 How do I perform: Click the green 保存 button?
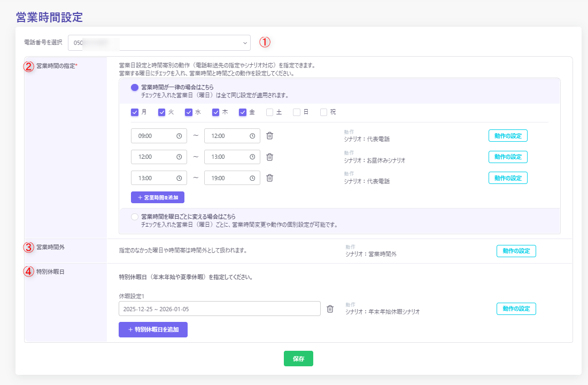tap(298, 359)
